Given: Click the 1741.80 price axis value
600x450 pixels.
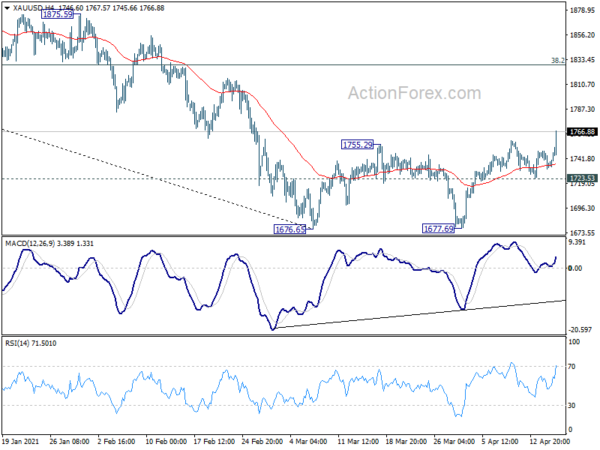Looking at the screenshot, I should click(x=582, y=159).
